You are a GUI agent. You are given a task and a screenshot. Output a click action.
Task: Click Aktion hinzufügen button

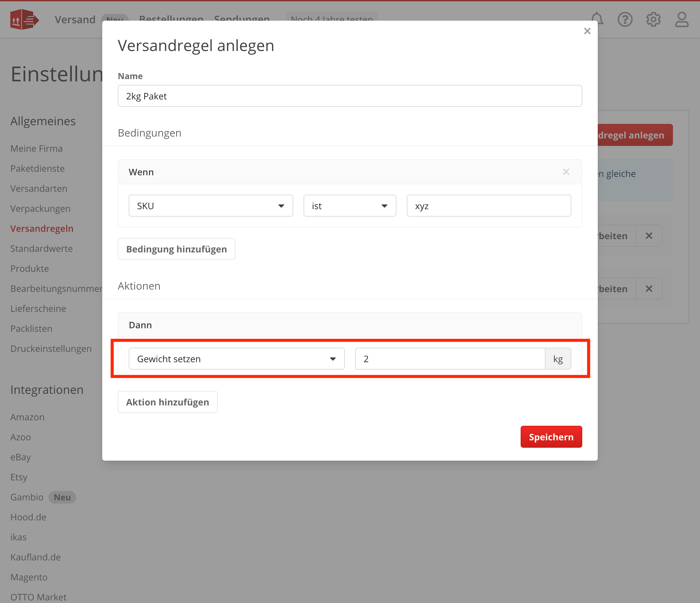(x=167, y=402)
